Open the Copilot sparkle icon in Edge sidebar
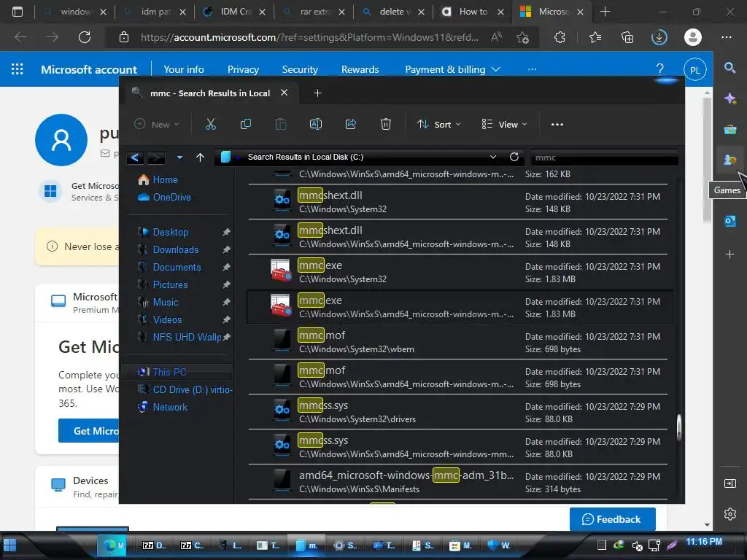The height and width of the screenshot is (560, 747). click(x=729, y=98)
